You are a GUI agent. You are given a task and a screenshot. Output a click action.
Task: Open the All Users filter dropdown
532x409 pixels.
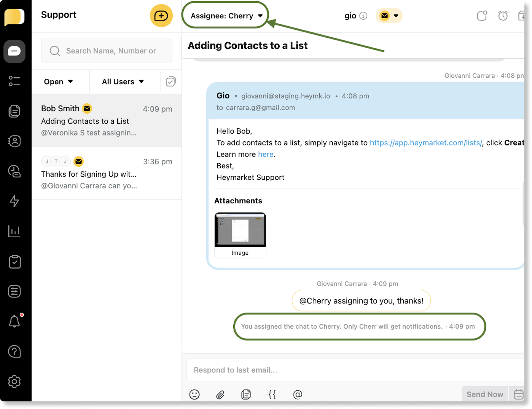tap(123, 81)
